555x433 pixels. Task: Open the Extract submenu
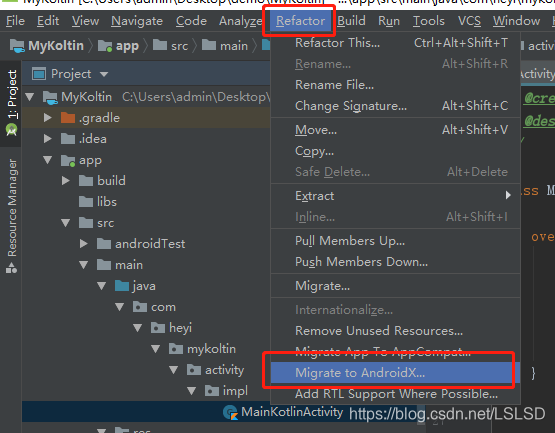pos(395,196)
